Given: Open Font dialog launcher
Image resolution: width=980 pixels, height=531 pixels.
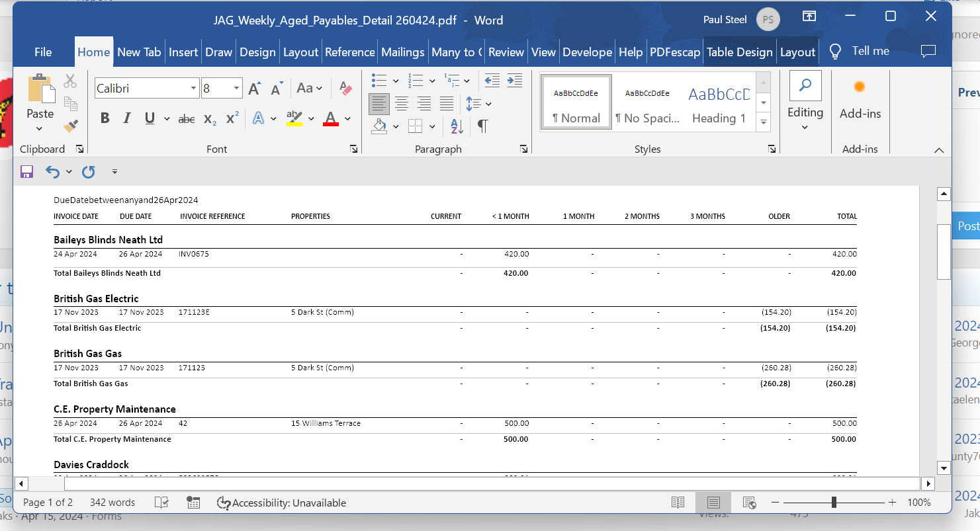Looking at the screenshot, I should [353, 149].
